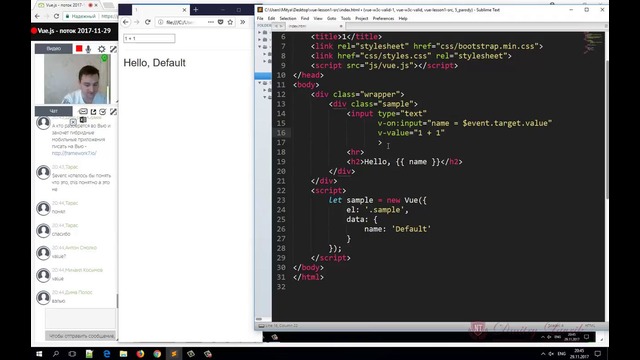Click the Hello, Default heading
The image size is (640, 360).
coord(154,63)
